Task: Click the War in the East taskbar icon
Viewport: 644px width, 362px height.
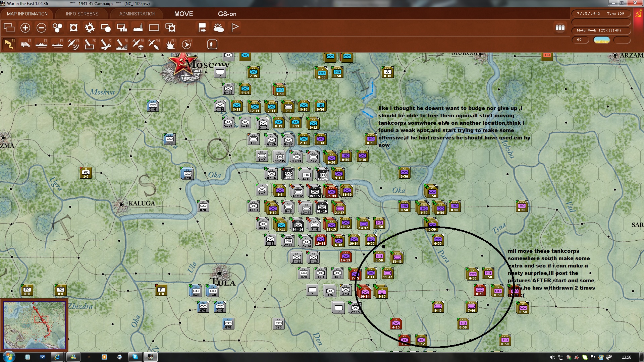Action: (x=151, y=357)
